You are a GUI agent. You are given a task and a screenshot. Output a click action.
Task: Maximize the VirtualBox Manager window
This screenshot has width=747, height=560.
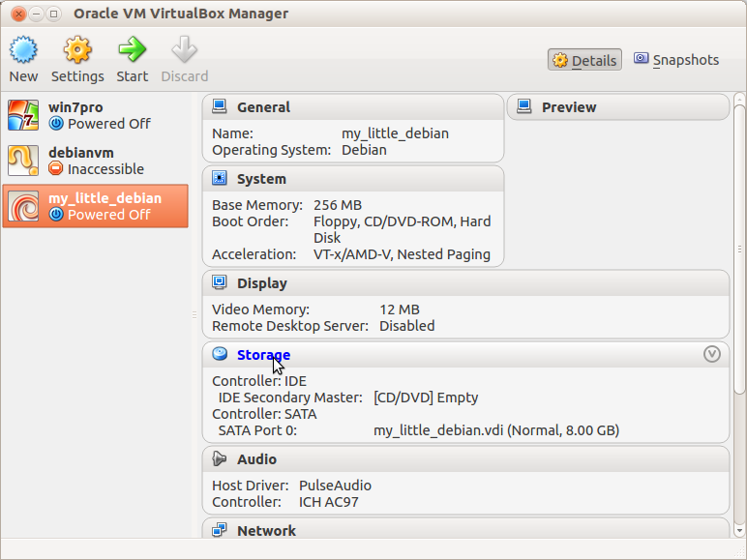pyautogui.click(x=54, y=14)
